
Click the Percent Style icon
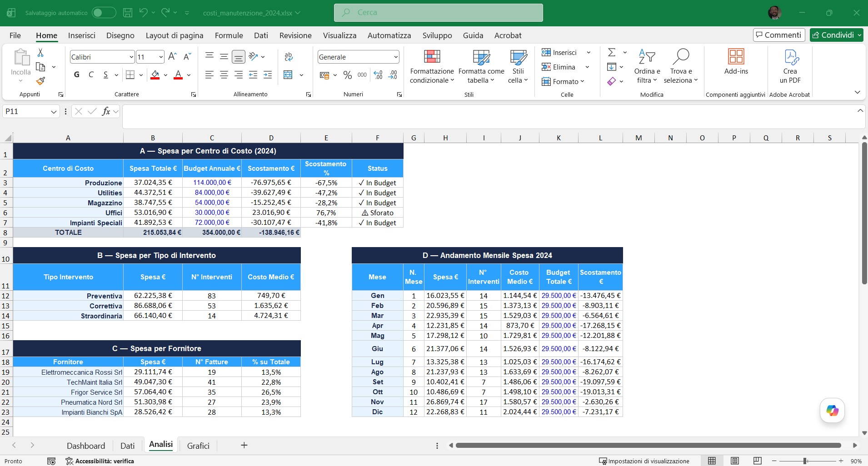[348, 75]
